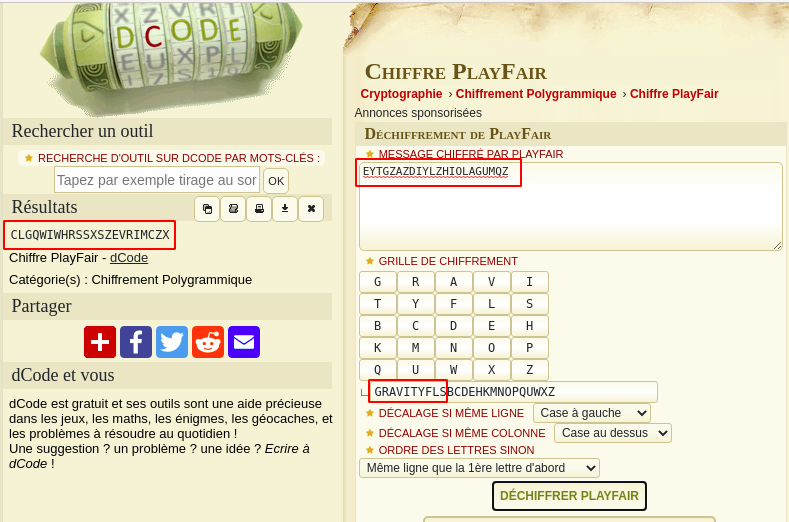
Task: Click the OK search button
Action: pyautogui.click(x=276, y=181)
